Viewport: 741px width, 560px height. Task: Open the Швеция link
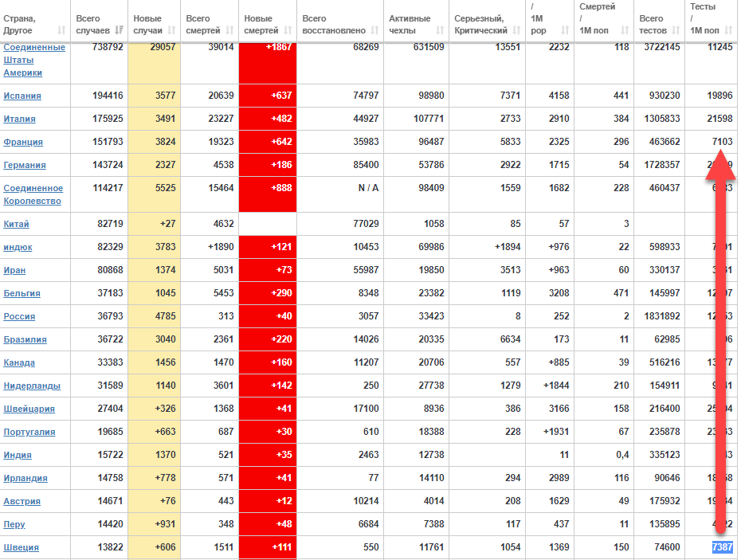[x=21, y=547]
